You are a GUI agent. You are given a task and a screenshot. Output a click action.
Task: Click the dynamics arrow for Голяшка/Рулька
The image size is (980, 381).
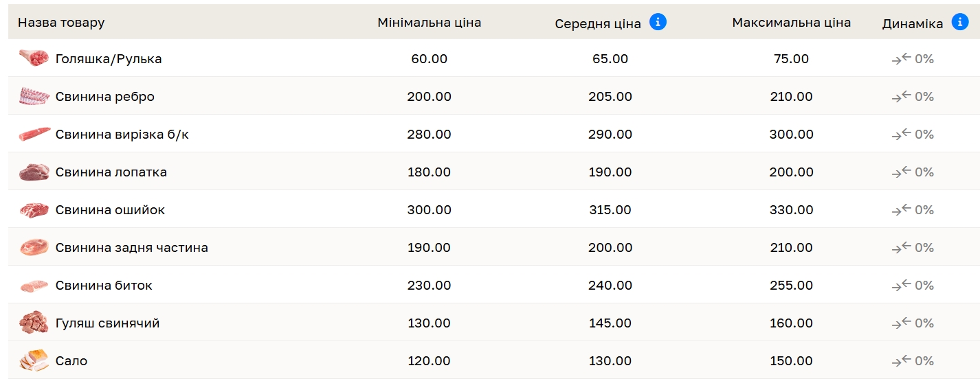[x=901, y=59]
